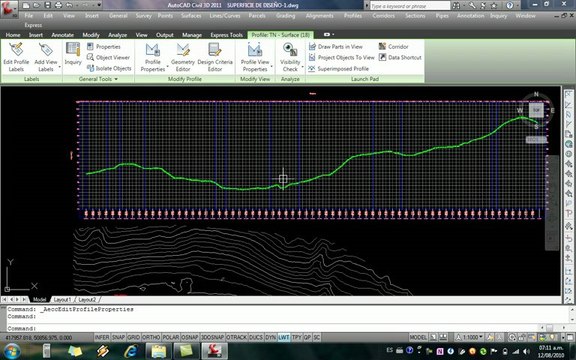Click the Help question mark icon
The height and width of the screenshot is (360, 576).
[510, 6]
